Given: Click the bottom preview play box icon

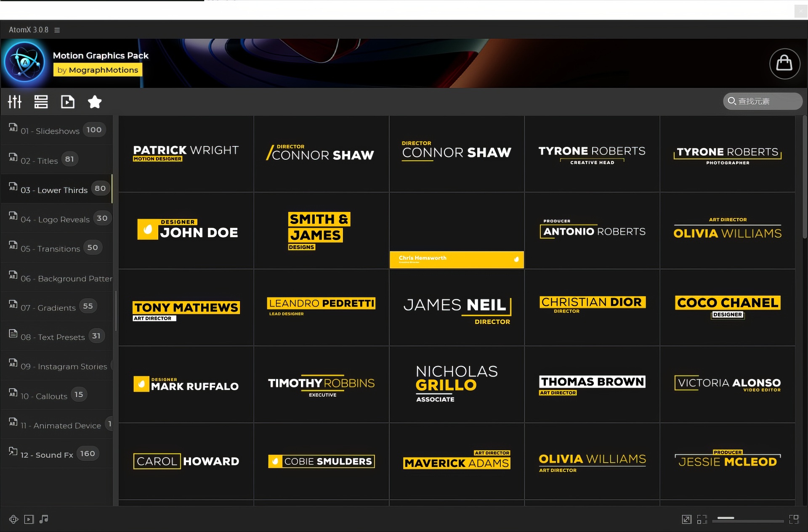Looking at the screenshot, I should coord(29,519).
